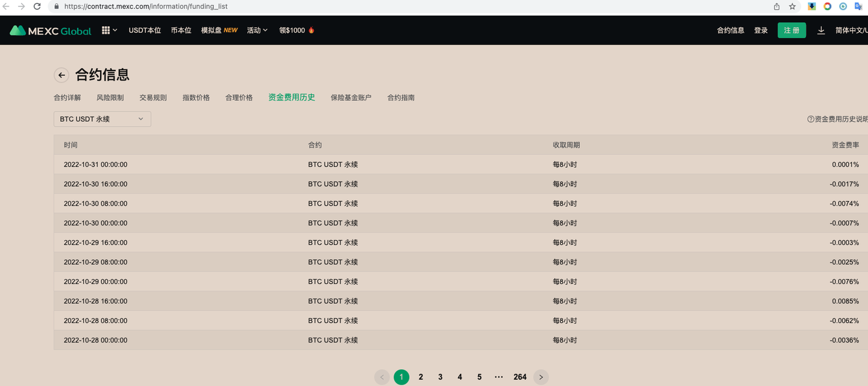The height and width of the screenshot is (386, 868).
Task: Click the 登录 link
Action: pos(761,30)
